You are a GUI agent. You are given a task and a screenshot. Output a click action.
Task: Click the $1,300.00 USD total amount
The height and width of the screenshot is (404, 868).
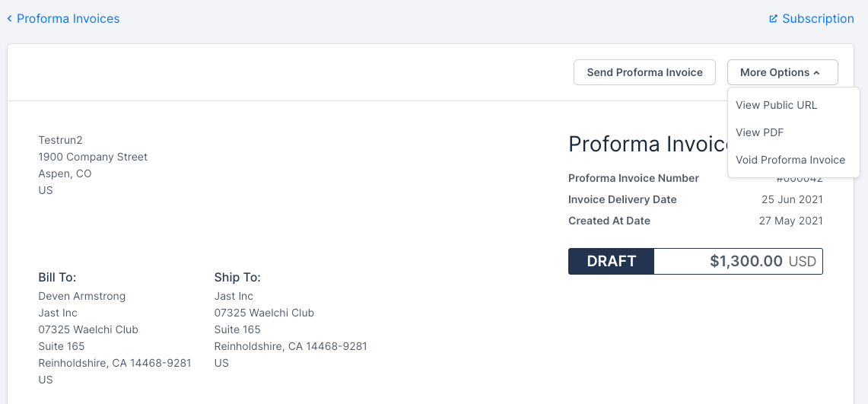pos(762,261)
